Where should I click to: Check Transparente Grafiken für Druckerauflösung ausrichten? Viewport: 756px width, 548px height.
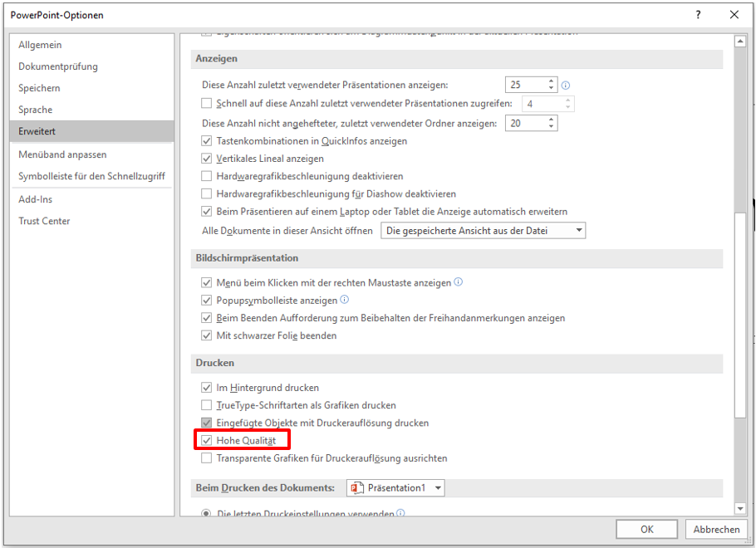pos(206,458)
